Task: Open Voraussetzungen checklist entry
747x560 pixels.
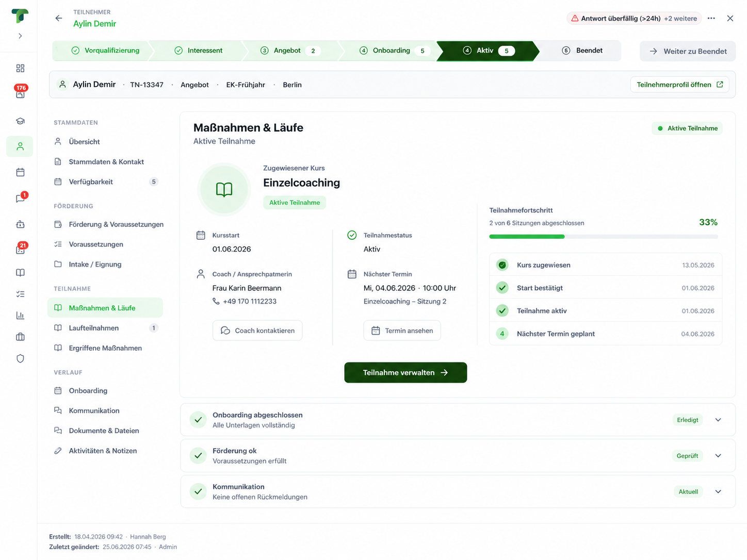Action: (x=105, y=244)
